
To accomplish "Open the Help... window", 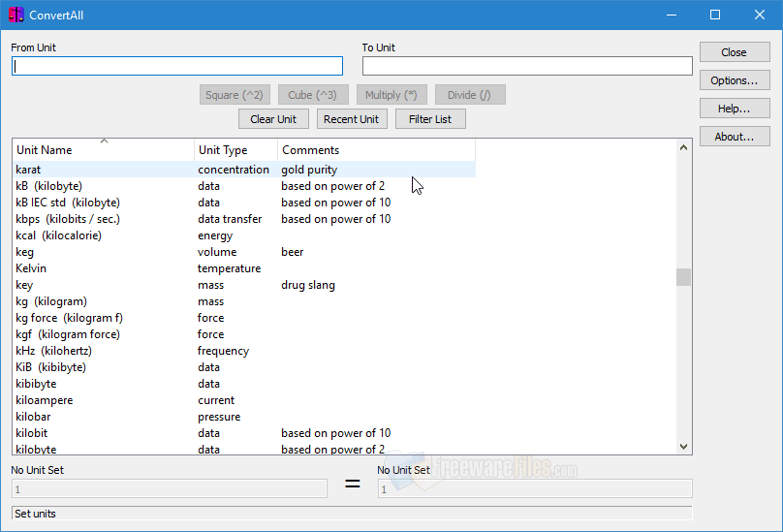I will pyautogui.click(x=735, y=109).
